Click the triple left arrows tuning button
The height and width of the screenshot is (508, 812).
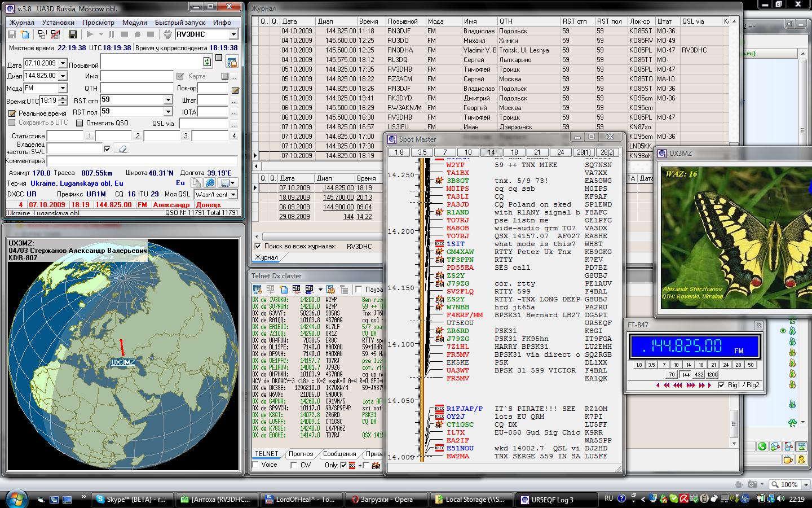(678, 386)
